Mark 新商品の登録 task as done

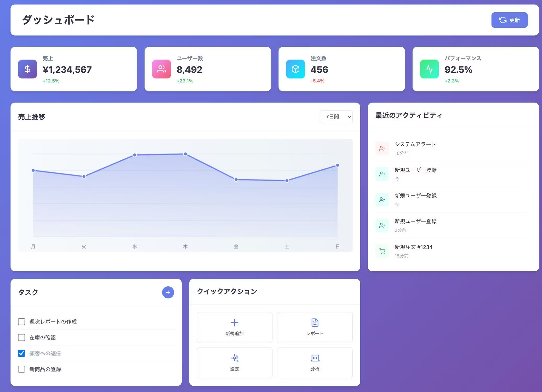tap(21, 369)
